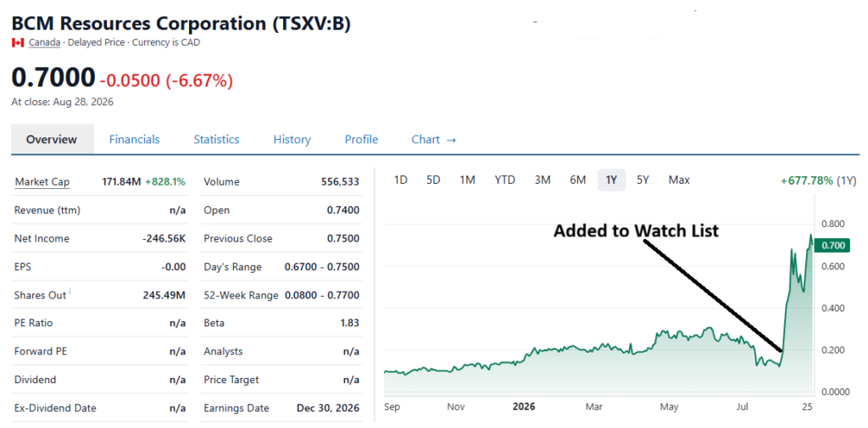This screenshot has width=868, height=428.
Task: Click the +677.78% one-year change value
Action: tap(806, 181)
